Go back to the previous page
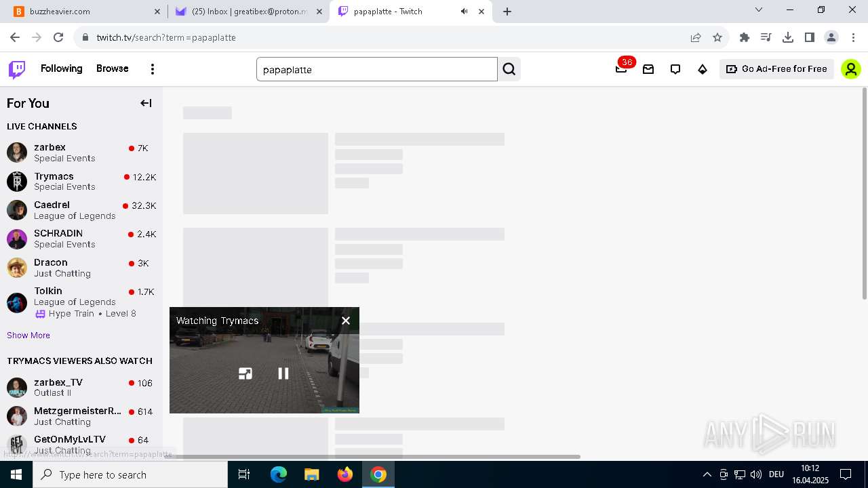The image size is (868, 488). [x=15, y=37]
